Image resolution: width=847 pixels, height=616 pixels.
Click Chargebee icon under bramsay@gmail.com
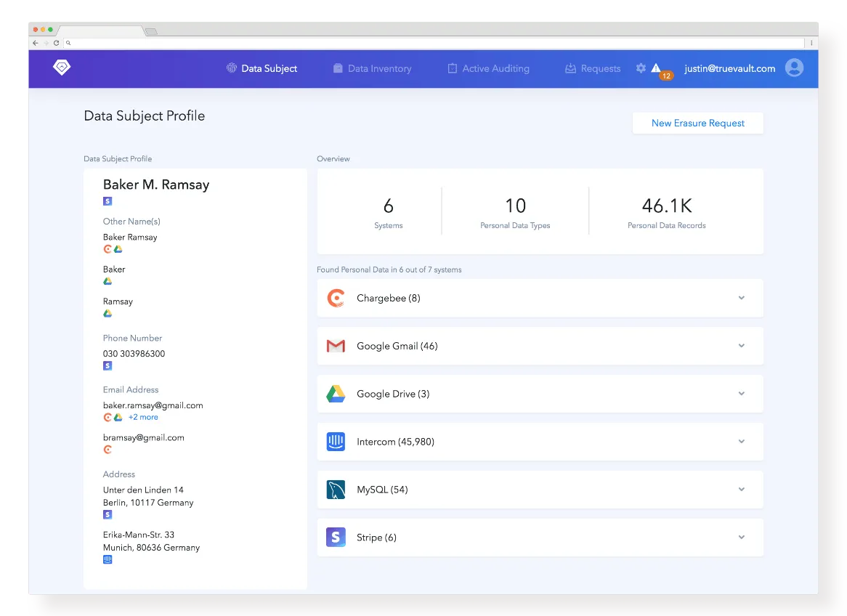(x=108, y=450)
